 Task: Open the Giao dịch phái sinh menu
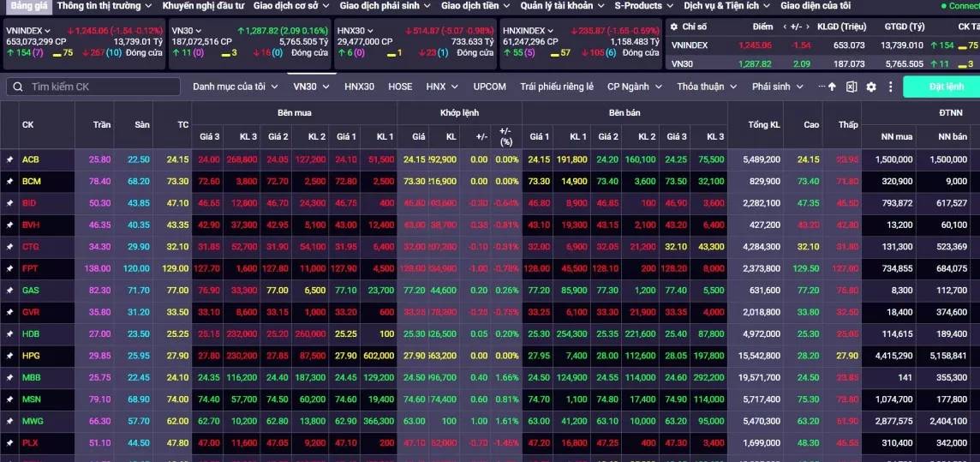(x=385, y=6)
